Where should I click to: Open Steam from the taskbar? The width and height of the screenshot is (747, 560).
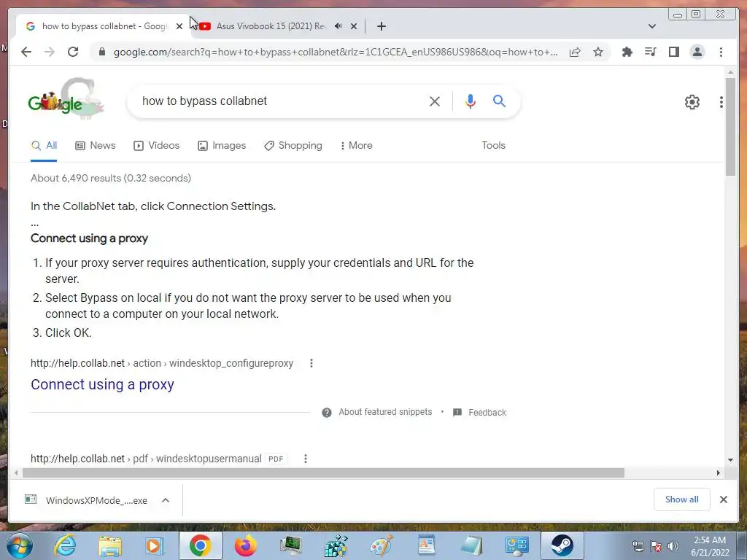pyautogui.click(x=562, y=545)
